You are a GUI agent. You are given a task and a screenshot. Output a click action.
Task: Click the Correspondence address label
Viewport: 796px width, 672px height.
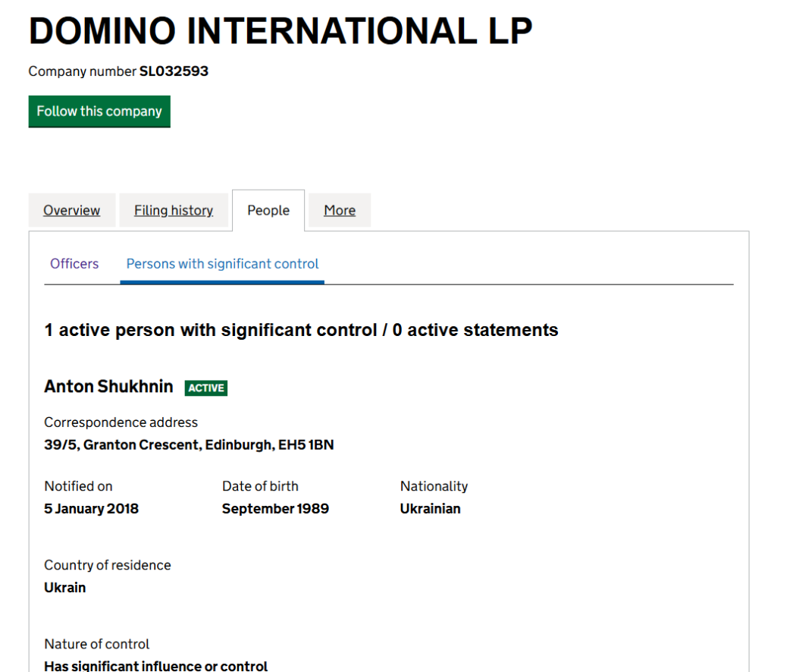pos(121,422)
